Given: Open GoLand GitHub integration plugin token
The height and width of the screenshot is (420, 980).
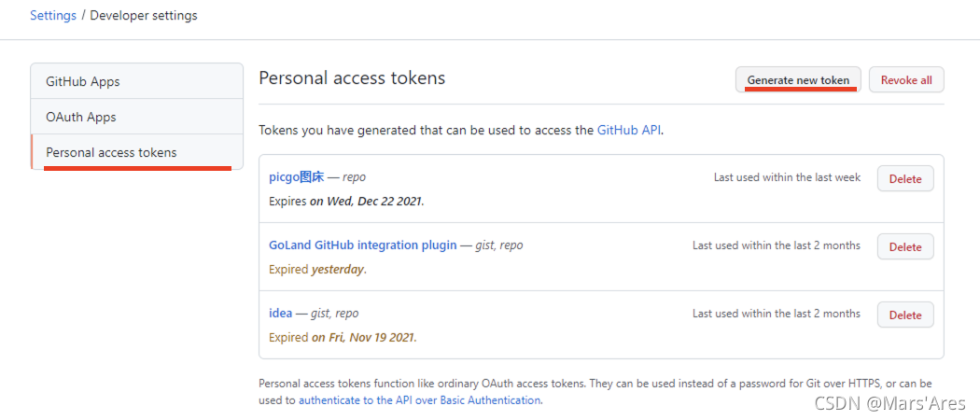Looking at the screenshot, I should pyautogui.click(x=362, y=245).
